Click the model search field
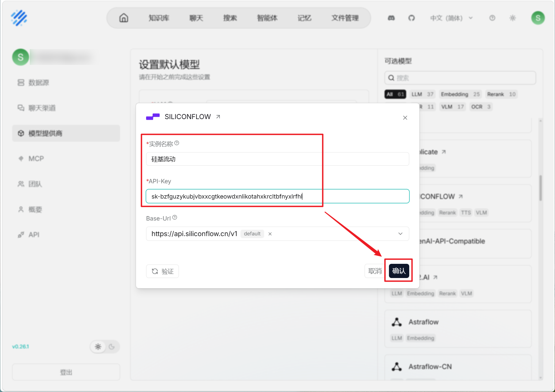555x392 pixels. pyautogui.click(x=460, y=78)
